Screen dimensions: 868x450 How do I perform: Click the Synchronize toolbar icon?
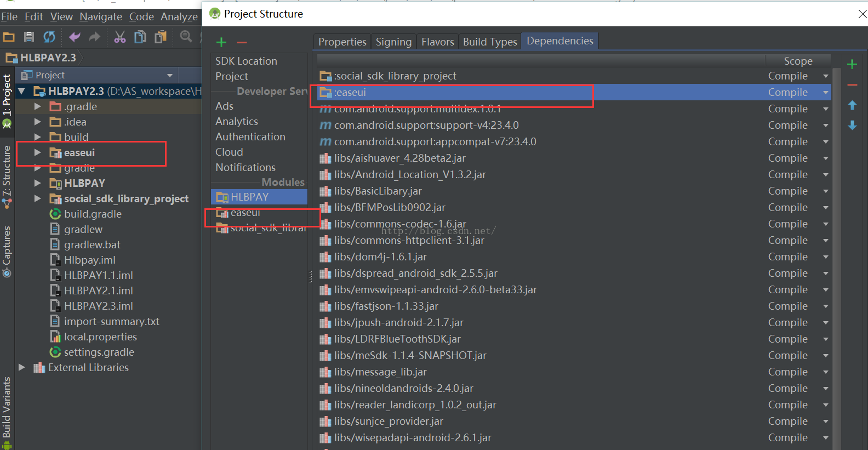click(49, 37)
